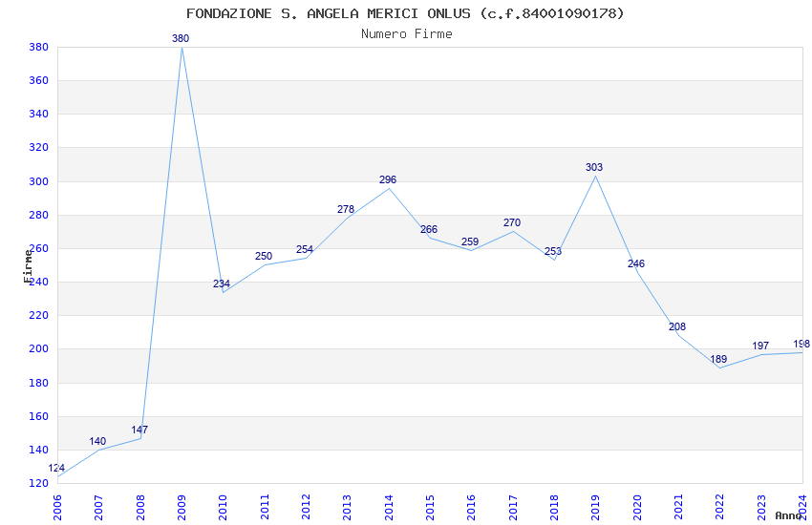
Task: Click the y-axis value 180
Action: pyautogui.click(x=39, y=383)
